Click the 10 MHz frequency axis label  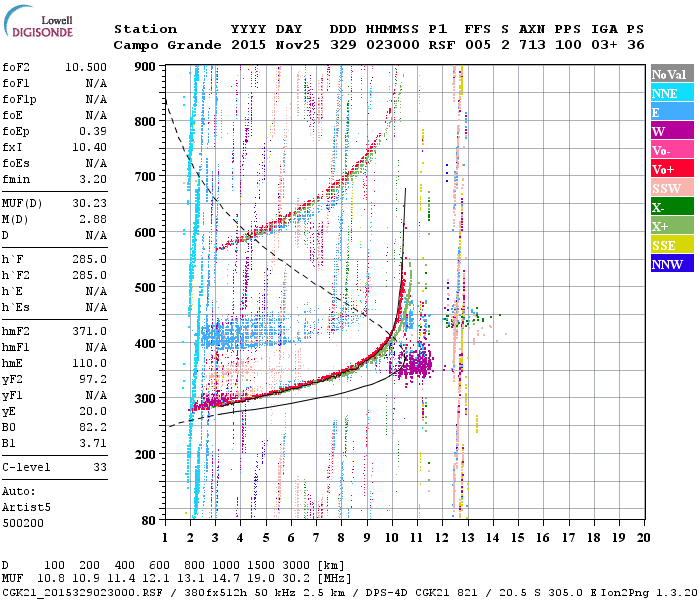(392, 538)
